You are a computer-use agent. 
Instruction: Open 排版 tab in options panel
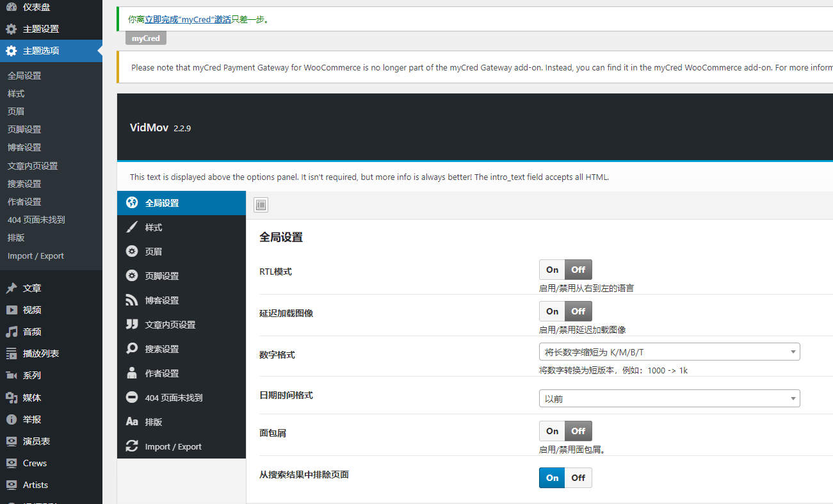click(x=181, y=422)
